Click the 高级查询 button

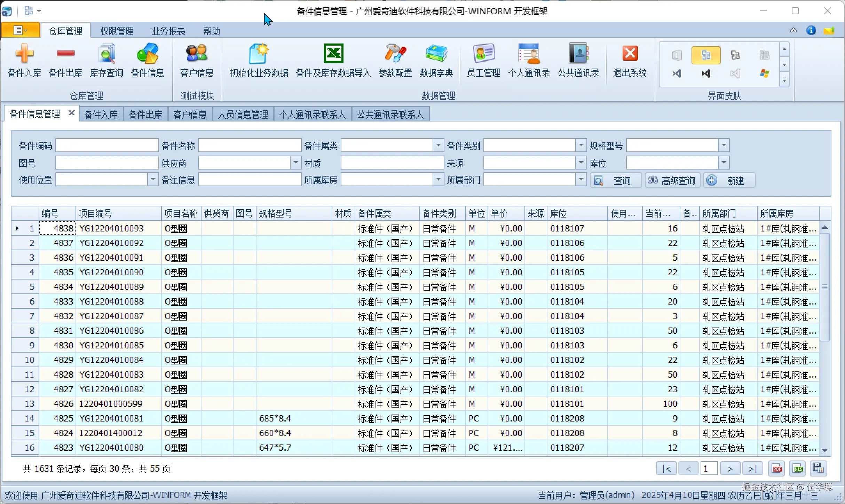pos(672,180)
